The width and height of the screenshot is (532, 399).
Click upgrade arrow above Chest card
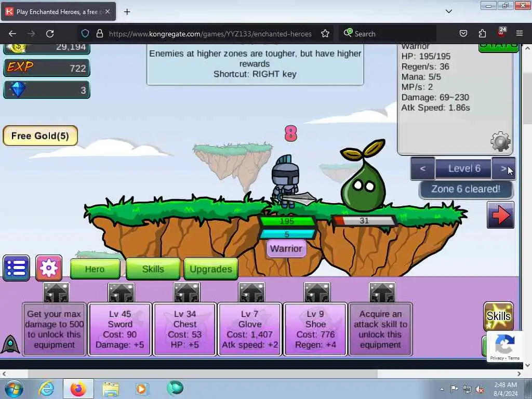pos(187,292)
